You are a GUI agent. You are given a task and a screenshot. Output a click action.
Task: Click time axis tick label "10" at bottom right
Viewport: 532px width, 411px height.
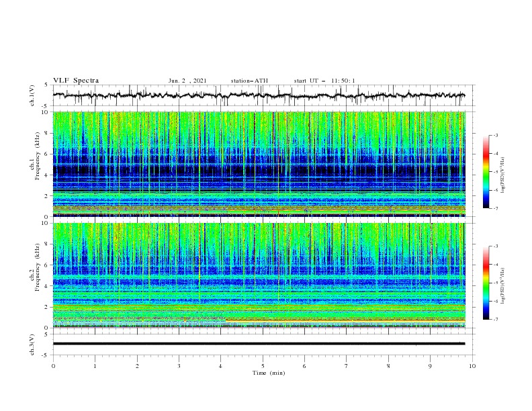(x=472, y=366)
